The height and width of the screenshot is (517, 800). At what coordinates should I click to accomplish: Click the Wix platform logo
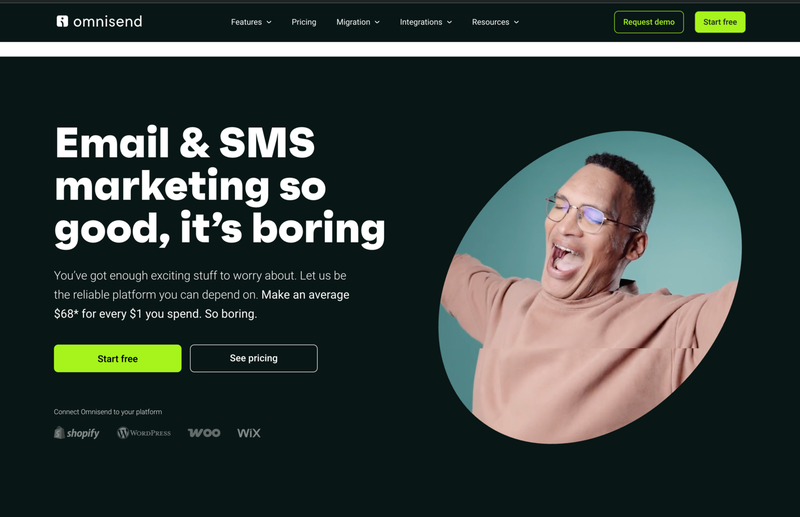click(249, 433)
